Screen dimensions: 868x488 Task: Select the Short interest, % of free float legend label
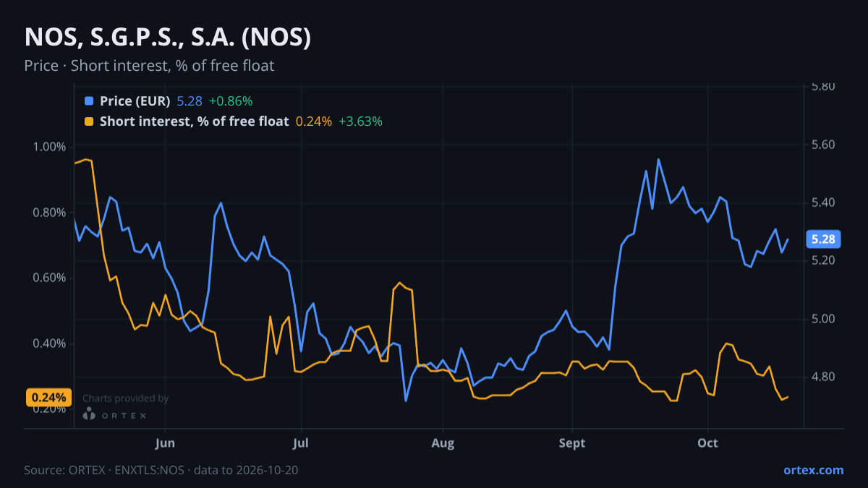(x=194, y=121)
